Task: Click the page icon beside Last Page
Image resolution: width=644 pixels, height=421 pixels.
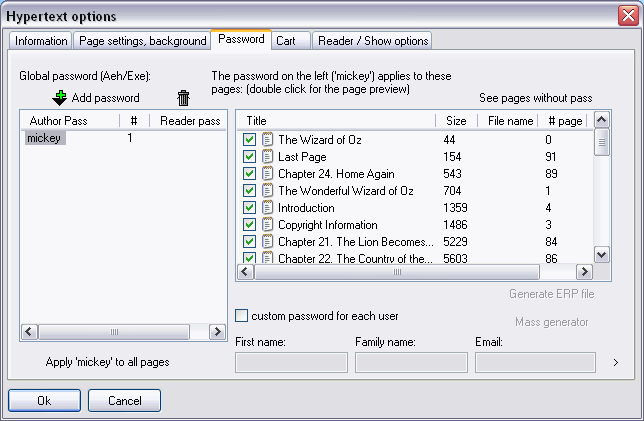Action: tap(267, 157)
